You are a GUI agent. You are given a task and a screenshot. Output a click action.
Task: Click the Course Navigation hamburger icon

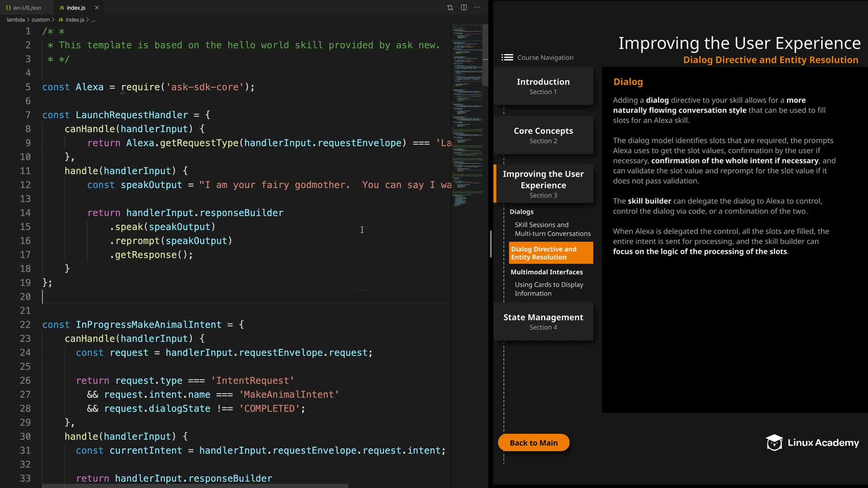coord(507,57)
